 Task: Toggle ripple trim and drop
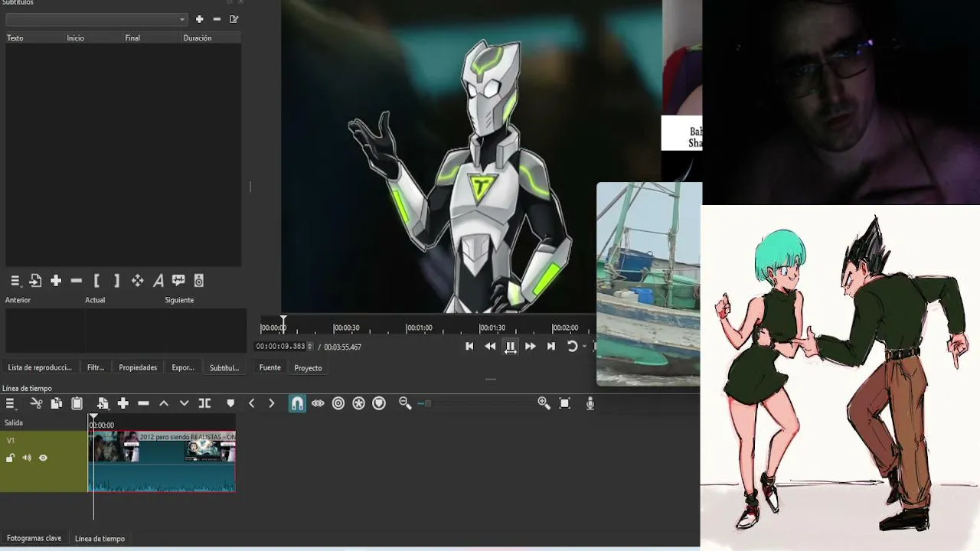[338, 403]
